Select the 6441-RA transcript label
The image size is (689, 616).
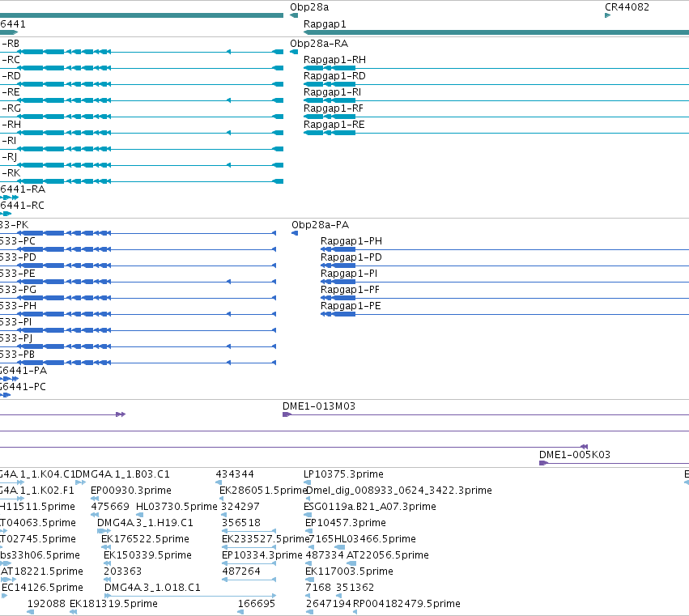(x=23, y=189)
